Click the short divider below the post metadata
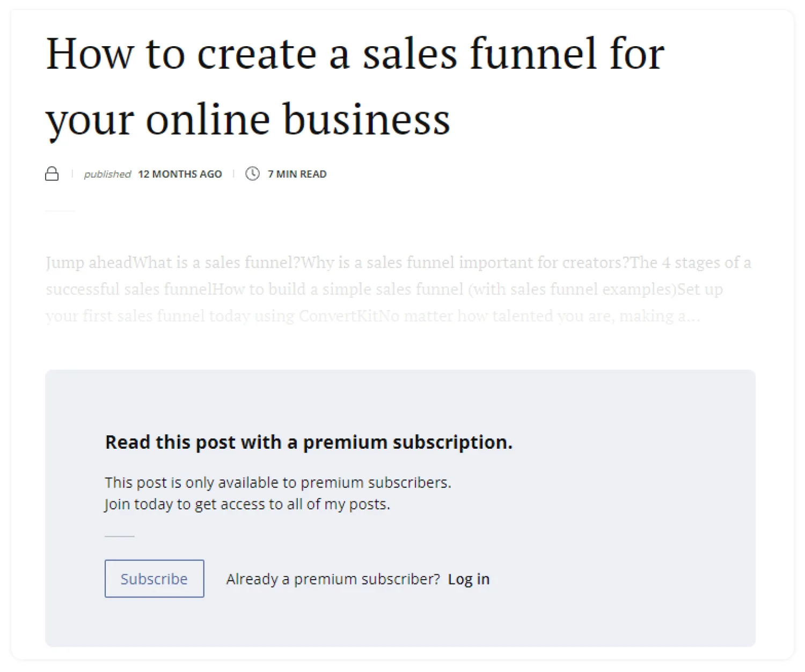Viewport: 805px width, 672px height. [x=60, y=211]
